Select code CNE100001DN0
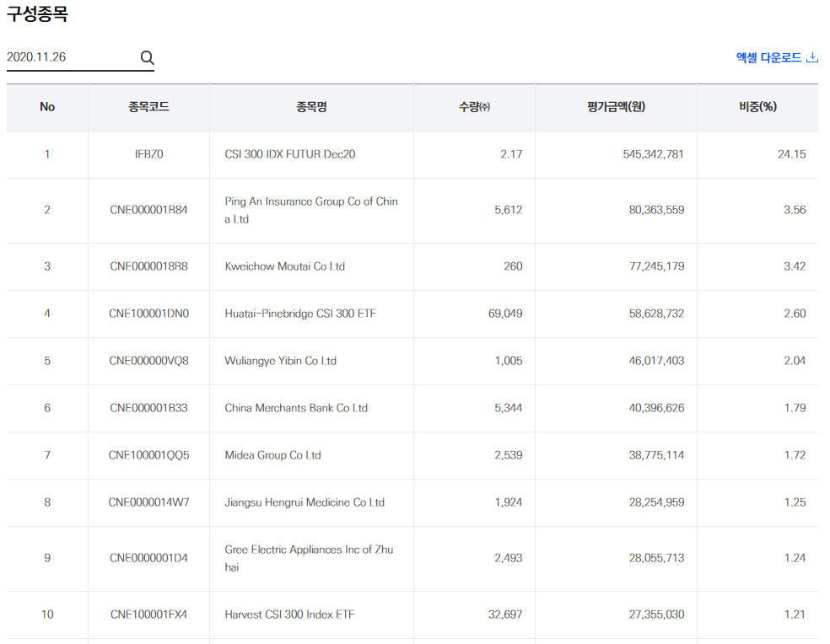 148,314
